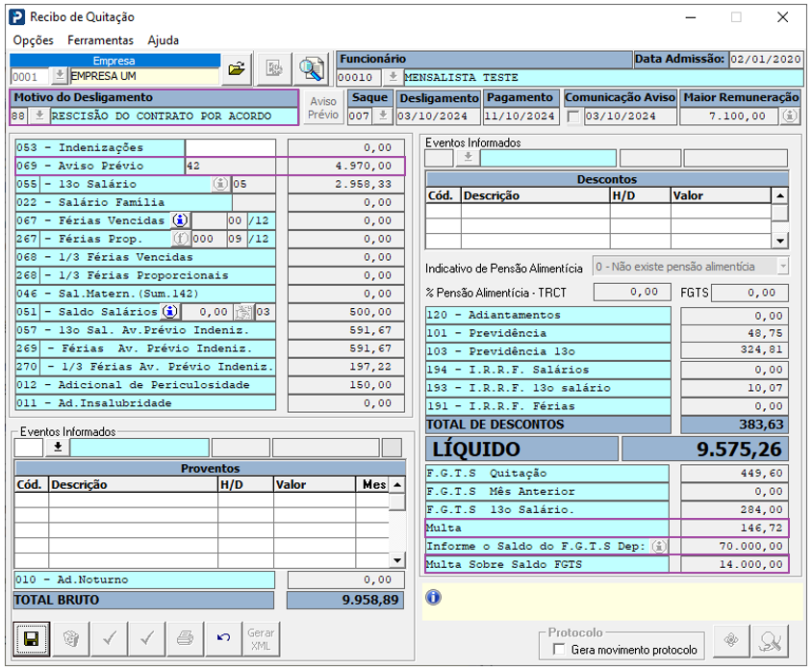
Task: Click the save floppy disk button
Action: tap(31, 639)
